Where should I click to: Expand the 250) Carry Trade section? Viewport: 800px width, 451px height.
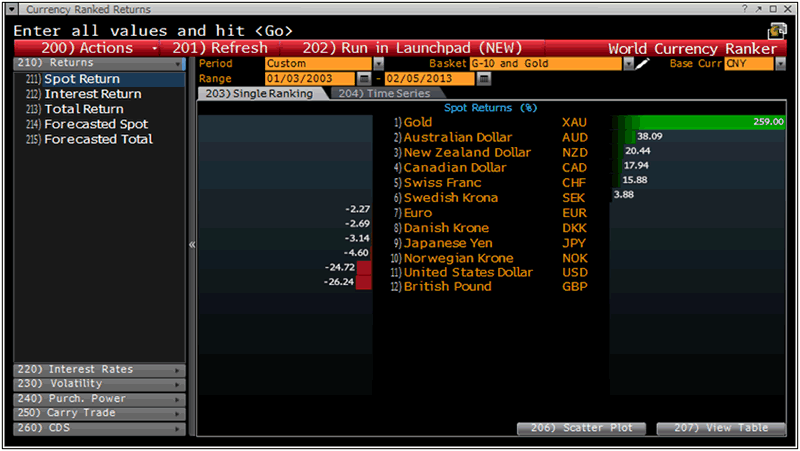point(99,413)
